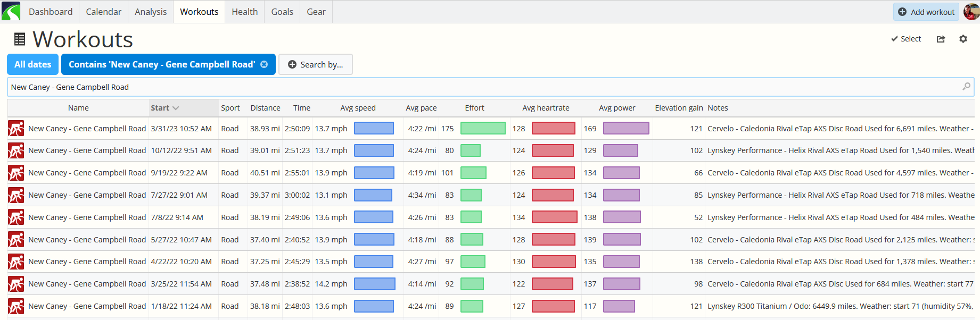The height and width of the screenshot is (320, 980).
Task: Toggle Select mode for workouts
Action: [905, 39]
